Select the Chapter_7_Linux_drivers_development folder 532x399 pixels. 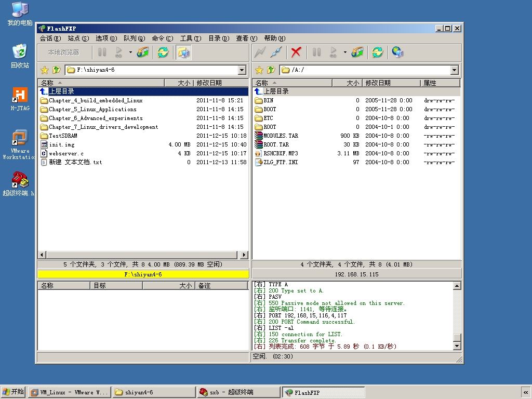[143, 127]
